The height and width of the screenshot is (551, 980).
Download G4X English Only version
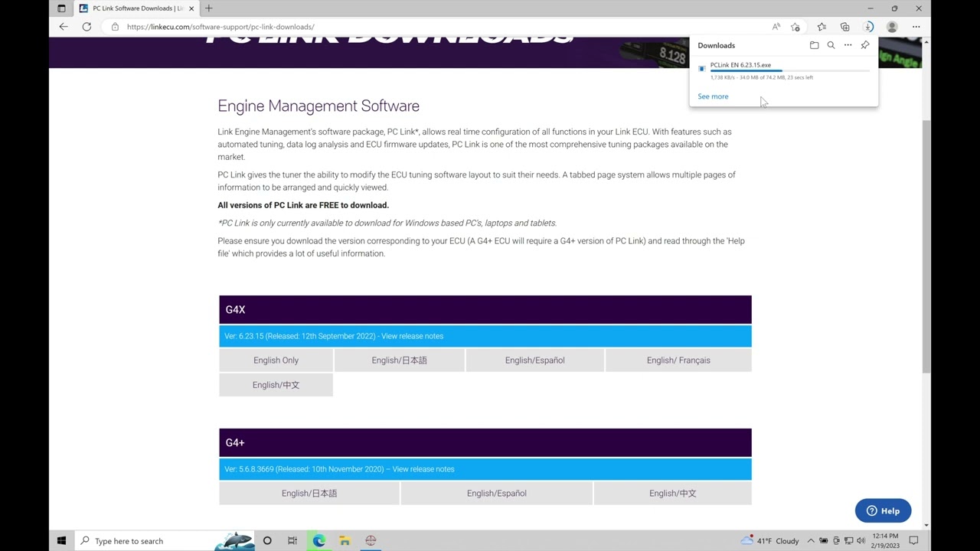pos(276,360)
